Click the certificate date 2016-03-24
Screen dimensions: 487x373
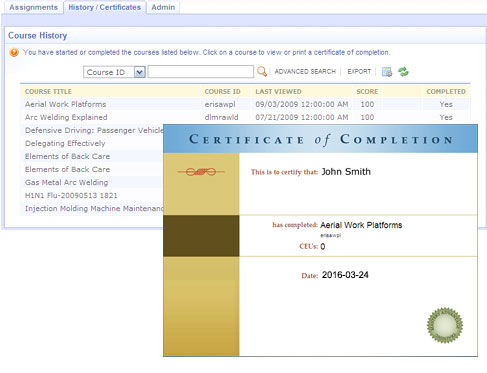345,275
